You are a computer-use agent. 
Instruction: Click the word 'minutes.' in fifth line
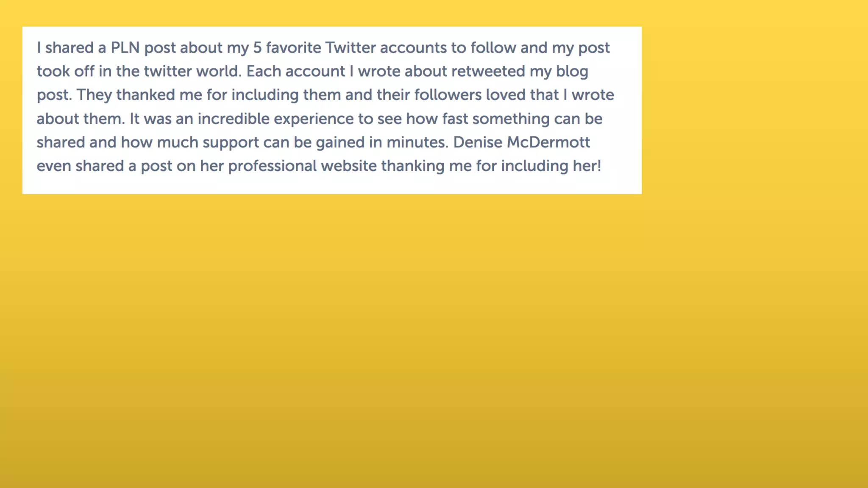tap(417, 143)
